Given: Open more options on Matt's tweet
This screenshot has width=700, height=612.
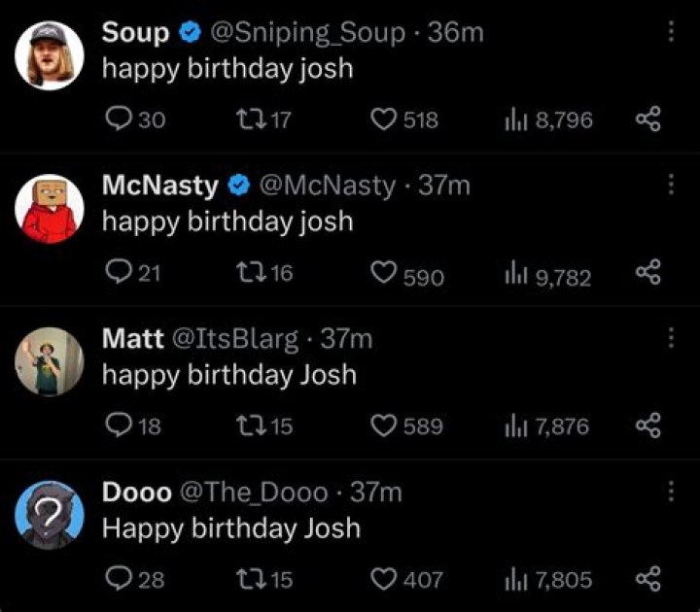Looking at the screenshot, I should [670, 337].
